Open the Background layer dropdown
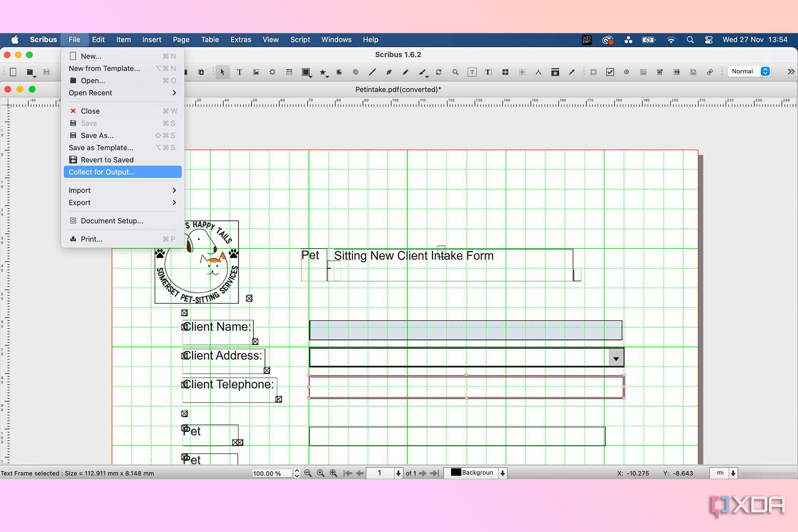This screenshot has height=532, width=798. [x=503, y=473]
